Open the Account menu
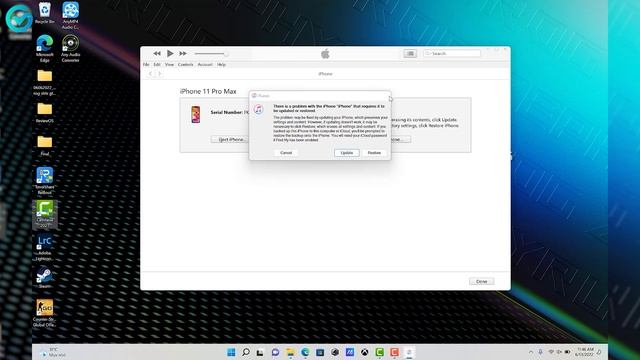The height and width of the screenshot is (360, 640). [205, 64]
